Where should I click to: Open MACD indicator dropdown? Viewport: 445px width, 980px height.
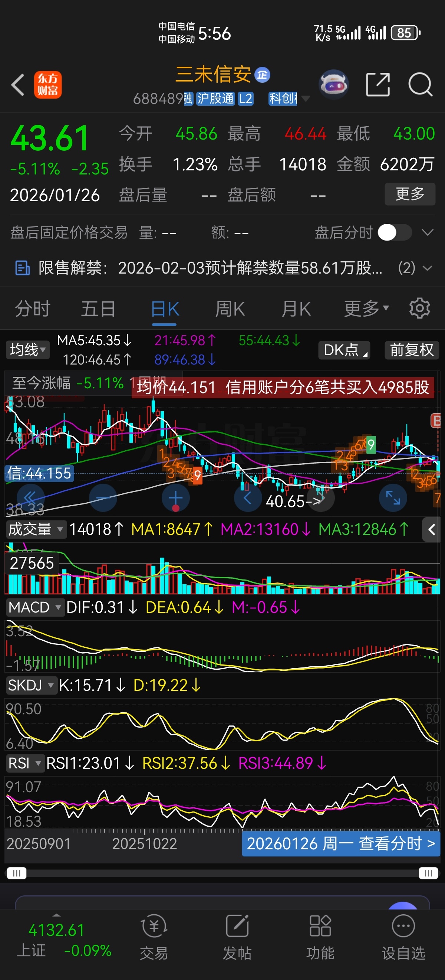(x=35, y=607)
